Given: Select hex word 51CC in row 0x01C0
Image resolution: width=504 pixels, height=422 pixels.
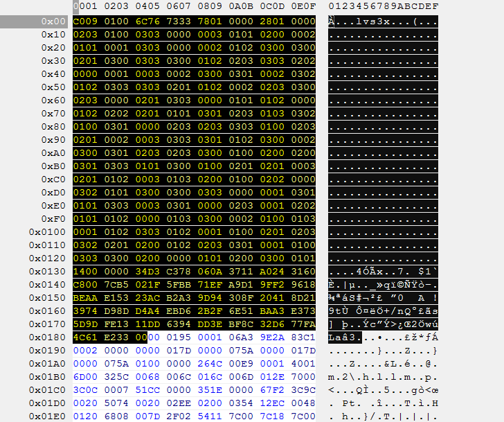Looking at the screenshot, I should pos(147,390).
